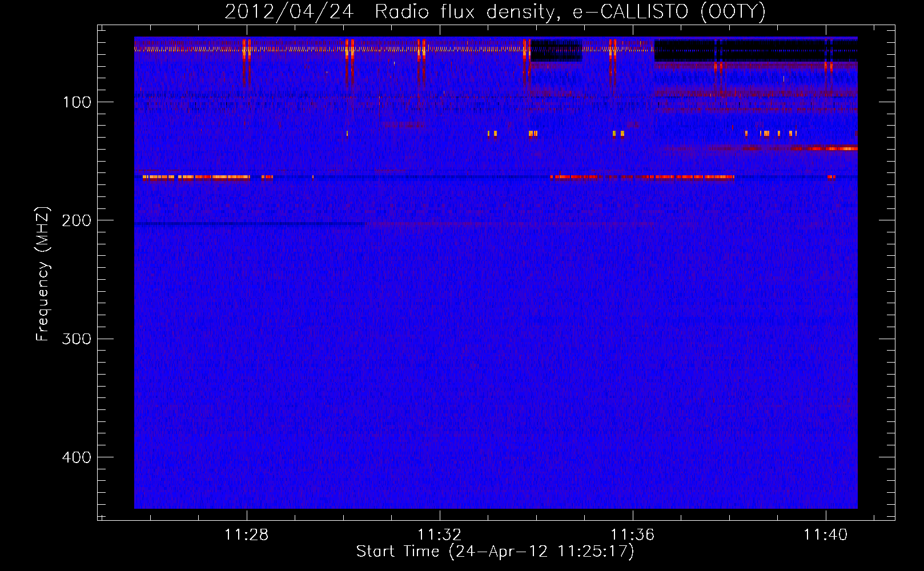Click the 100 MHz frequency tick label
The image size is (924, 571).
(77, 102)
